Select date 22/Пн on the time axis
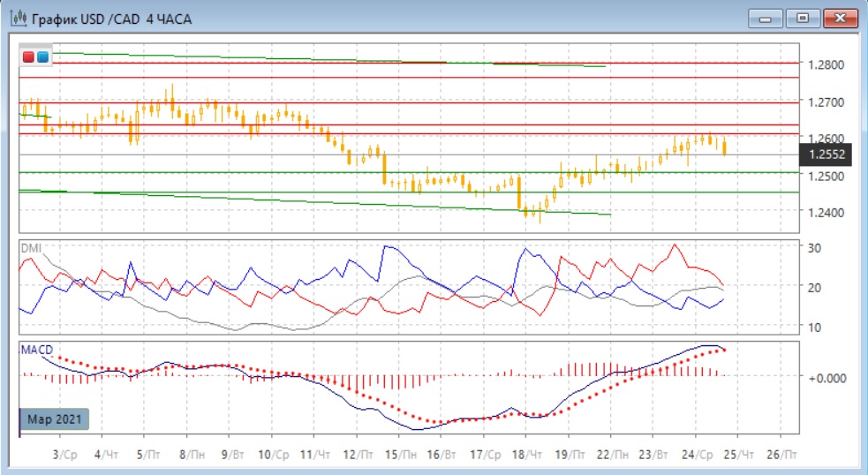868x475 pixels. pyautogui.click(x=612, y=455)
